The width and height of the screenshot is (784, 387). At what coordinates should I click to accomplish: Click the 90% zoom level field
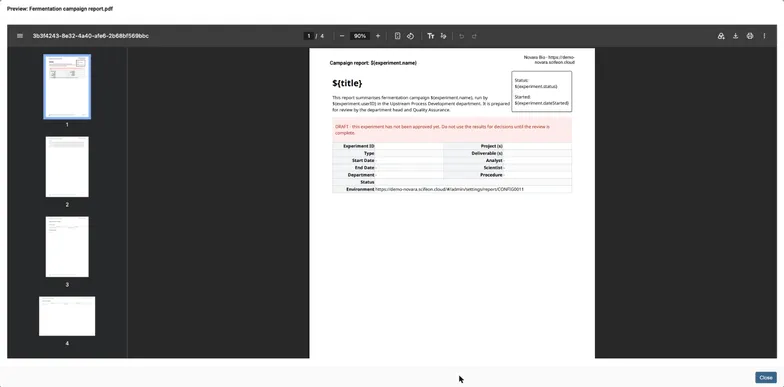coord(360,36)
